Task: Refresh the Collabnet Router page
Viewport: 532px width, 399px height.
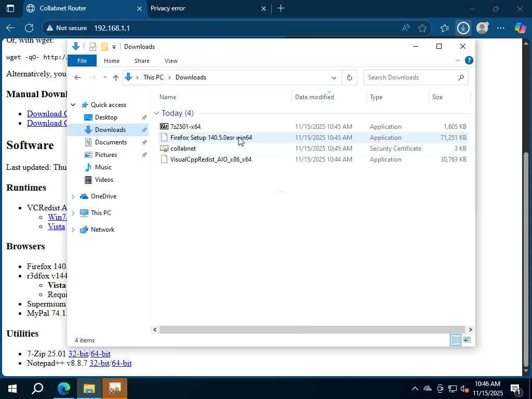Action: tap(29, 28)
